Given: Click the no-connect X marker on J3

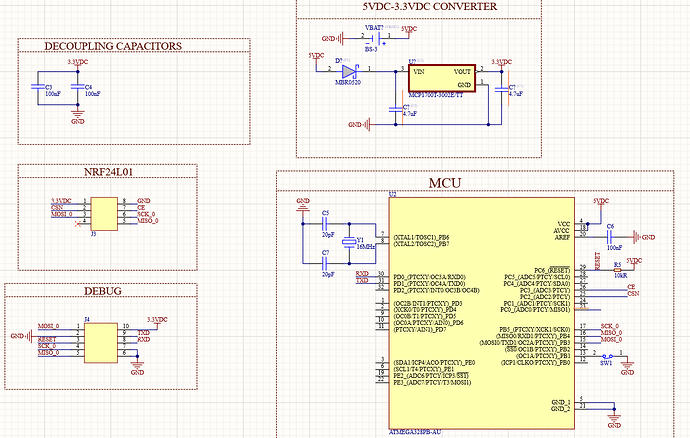Looking at the screenshot, I should click(x=78, y=224).
